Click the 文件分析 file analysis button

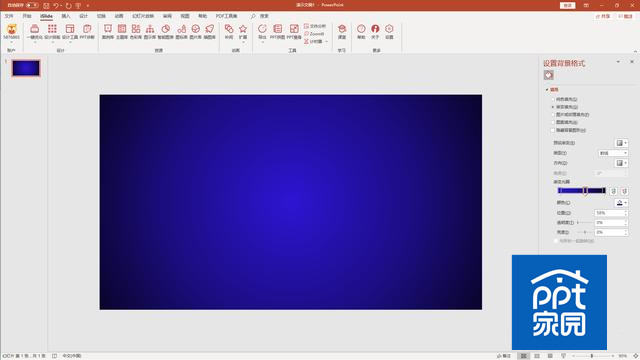click(315, 26)
